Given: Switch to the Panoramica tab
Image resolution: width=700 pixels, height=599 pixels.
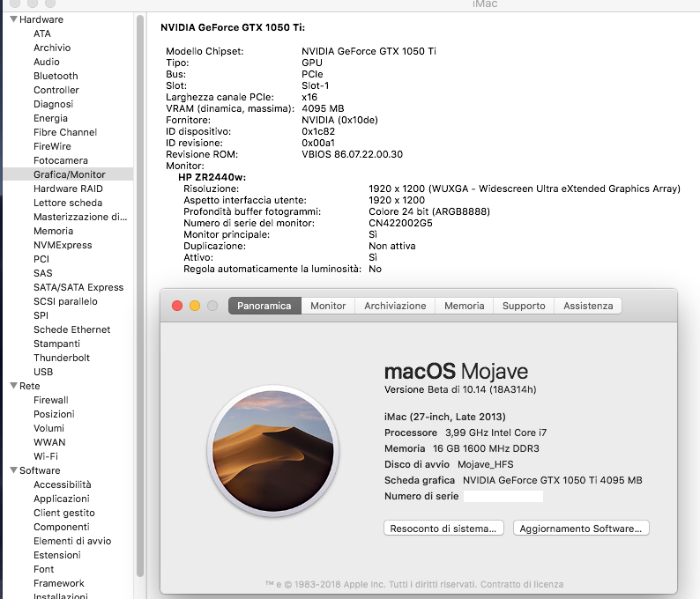Looking at the screenshot, I should (264, 306).
